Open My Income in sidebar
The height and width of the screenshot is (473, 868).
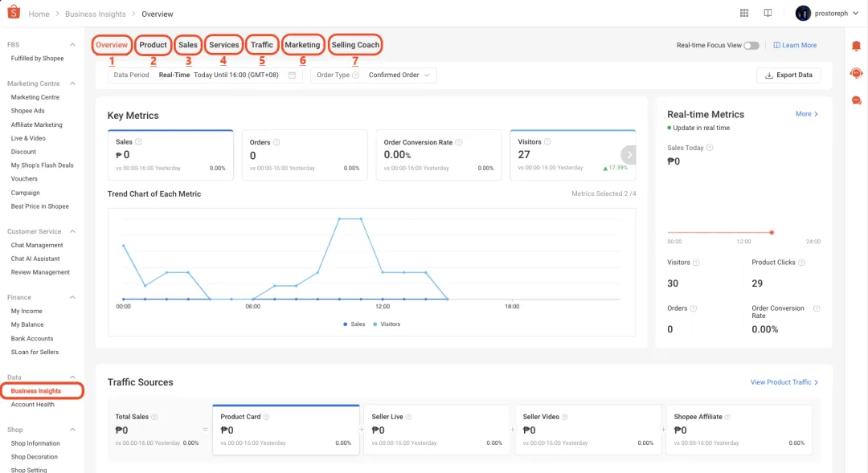coord(27,312)
